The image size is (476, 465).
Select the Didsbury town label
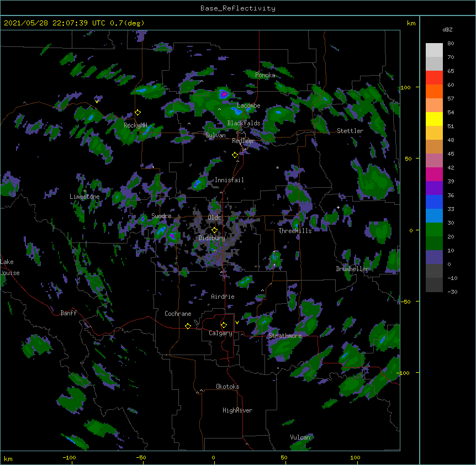click(x=212, y=238)
